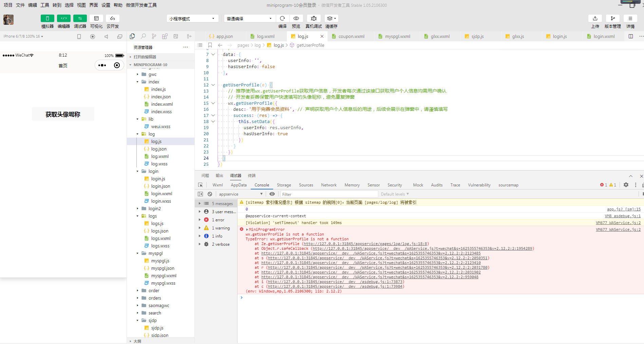Click the simulator record icon
The image size is (644, 344).
point(93,37)
